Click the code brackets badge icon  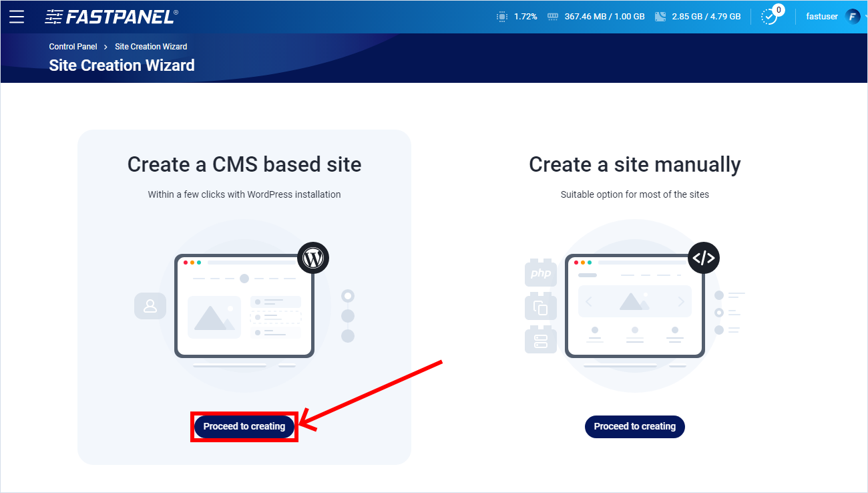704,257
